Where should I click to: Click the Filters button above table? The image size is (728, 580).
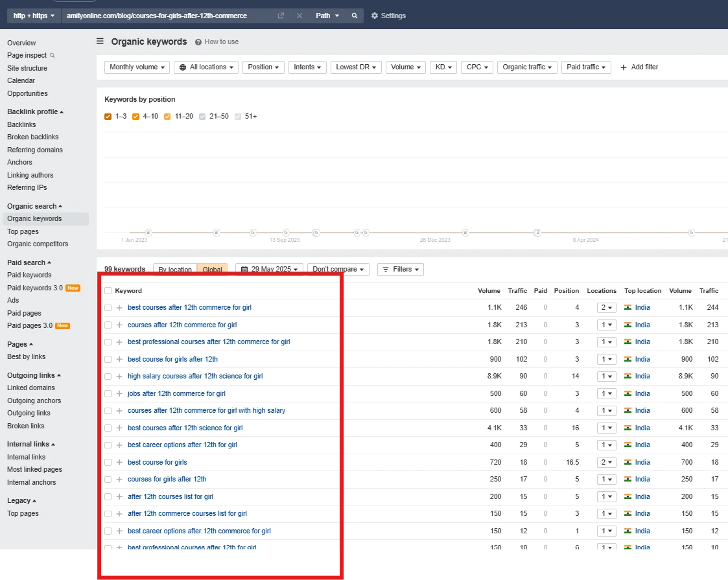click(x=401, y=269)
